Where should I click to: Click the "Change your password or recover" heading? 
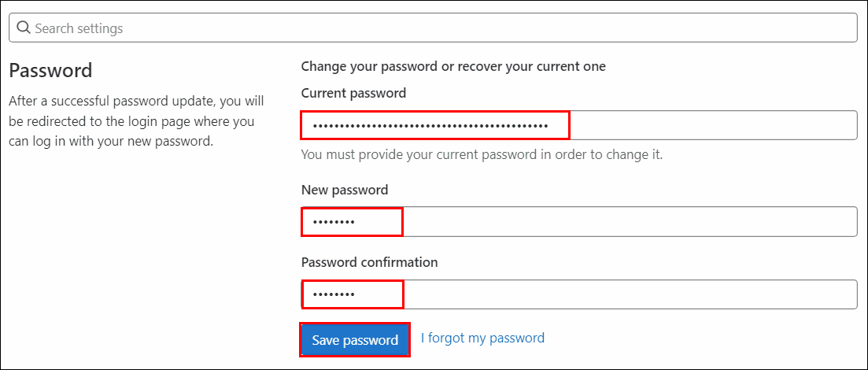point(453,66)
